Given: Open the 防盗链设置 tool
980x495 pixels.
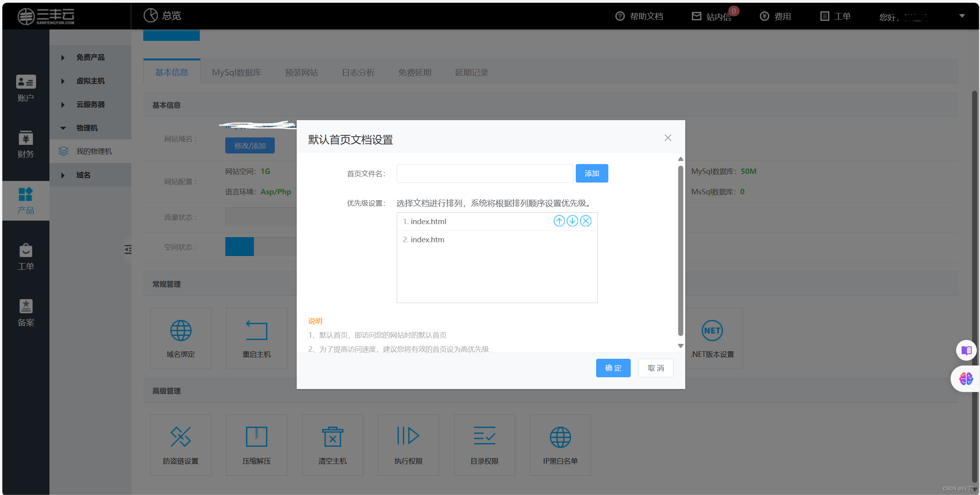Looking at the screenshot, I should tap(181, 445).
